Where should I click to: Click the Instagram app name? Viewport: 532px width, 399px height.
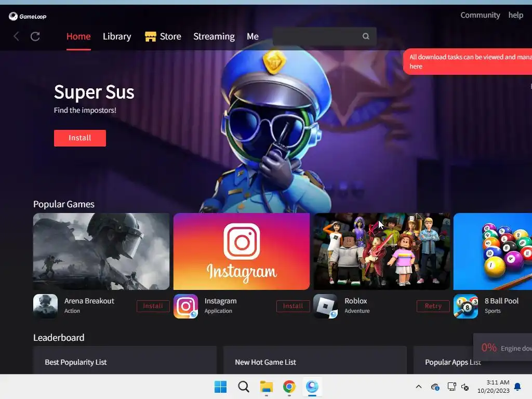pyautogui.click(x=220, y=301)
